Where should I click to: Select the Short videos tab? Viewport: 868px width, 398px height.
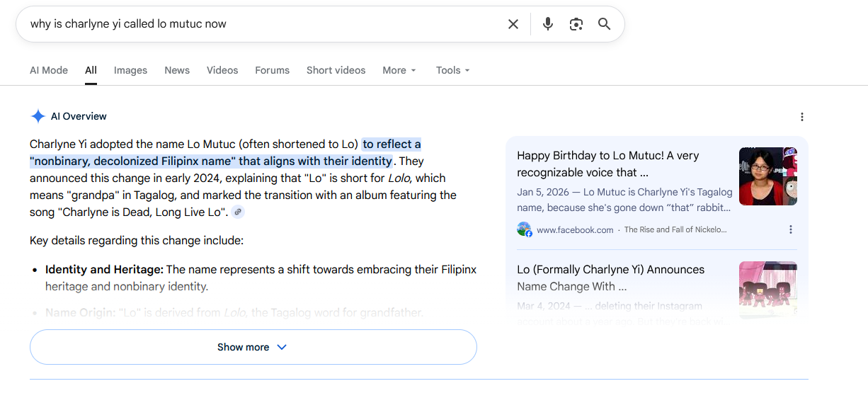pos(336,70)
